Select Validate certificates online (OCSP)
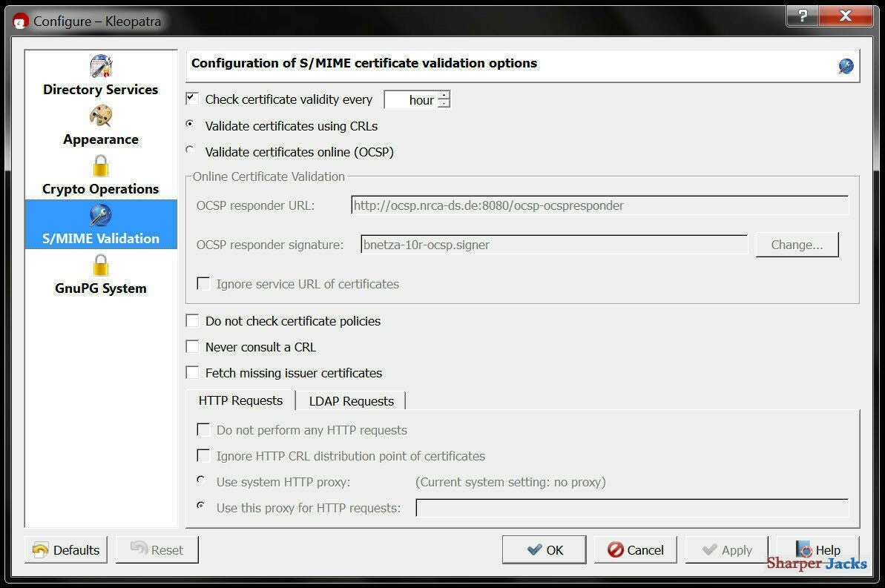 [x=190, y=150]
